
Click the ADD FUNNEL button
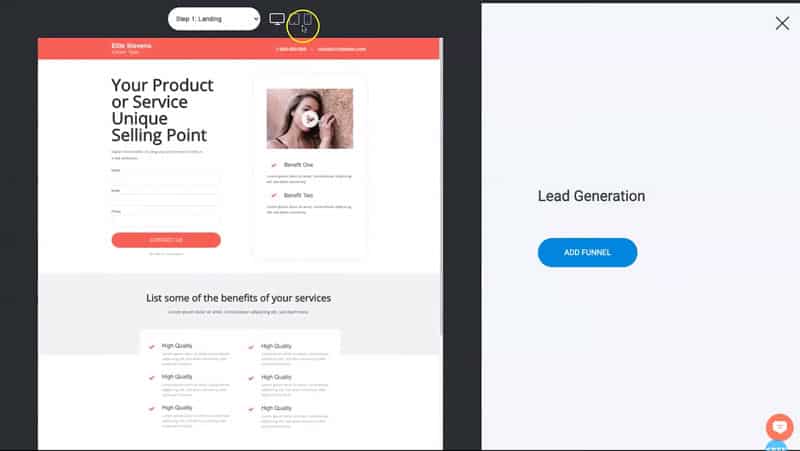(587, 253)
